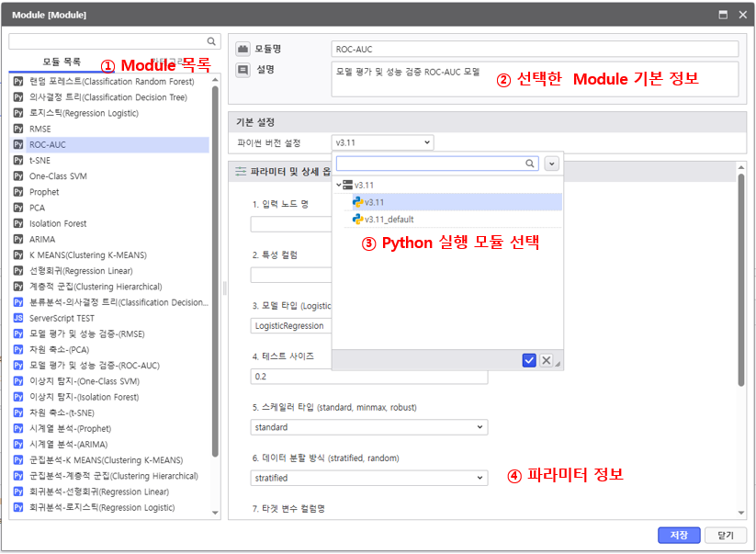Image resolution: width=756 pixels, height=554 pixels.
Task: Confirm selection with blue checkmark button
Action: [529, 360]
